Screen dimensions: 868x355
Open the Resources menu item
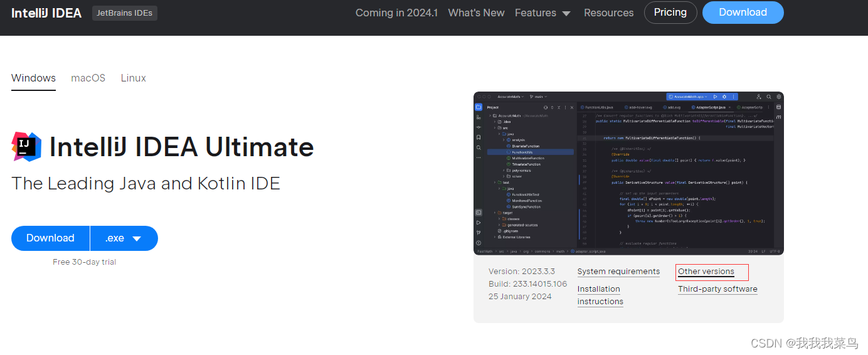608,13
